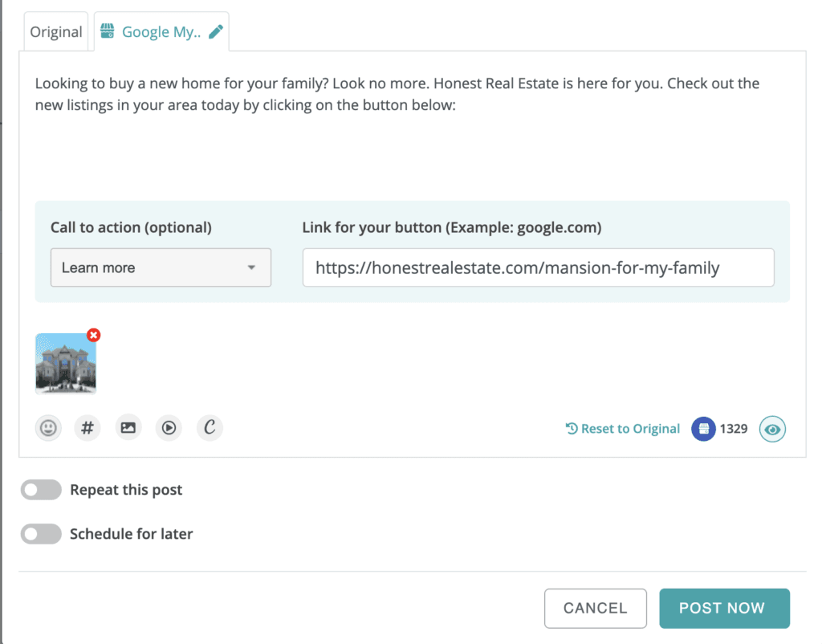Viewport: 822px width, 644px height.
Task: Enable the Repeat this post toggle
Action: (41, 490)
